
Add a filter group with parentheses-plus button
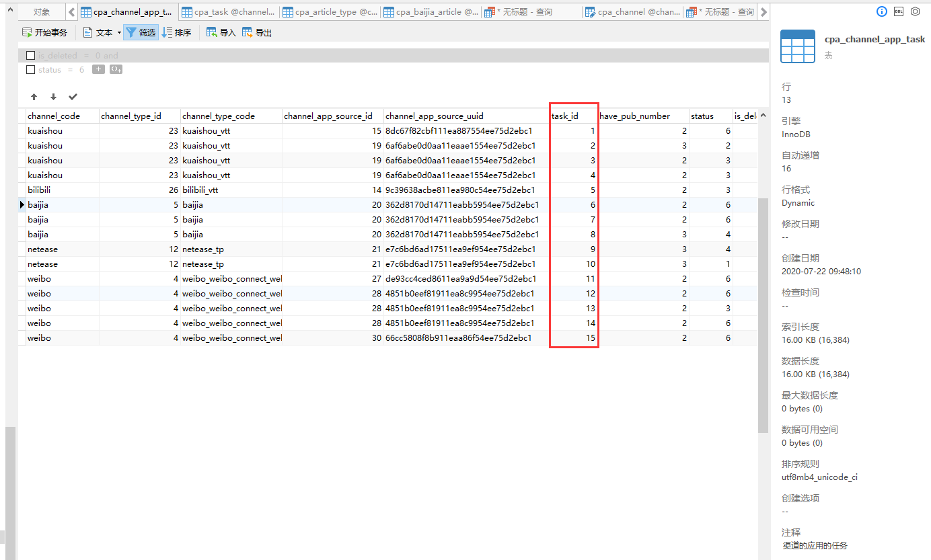(x=116, y=69)
